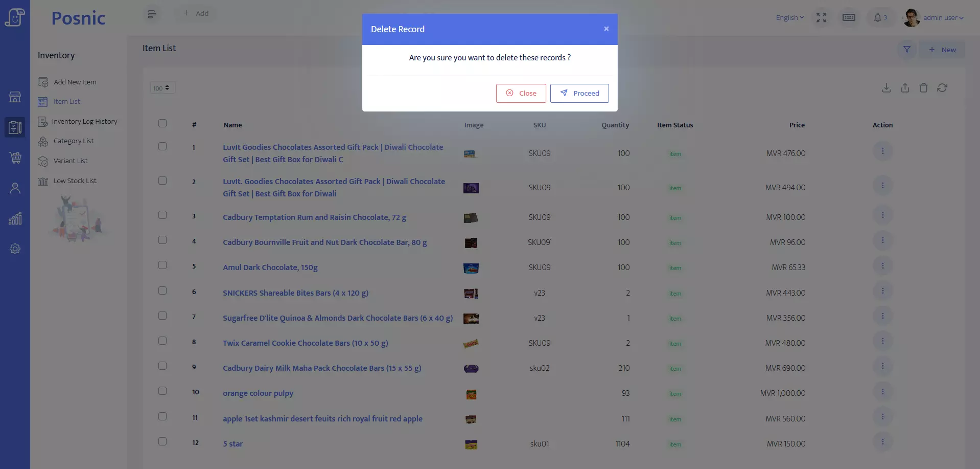Click the upload/export icon above the table
Screen dimensions: 980x469
(x=905, y=88)
